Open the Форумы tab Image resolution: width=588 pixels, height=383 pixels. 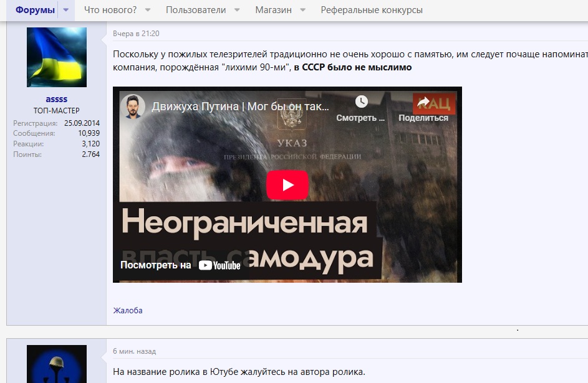tap(36, 10)
